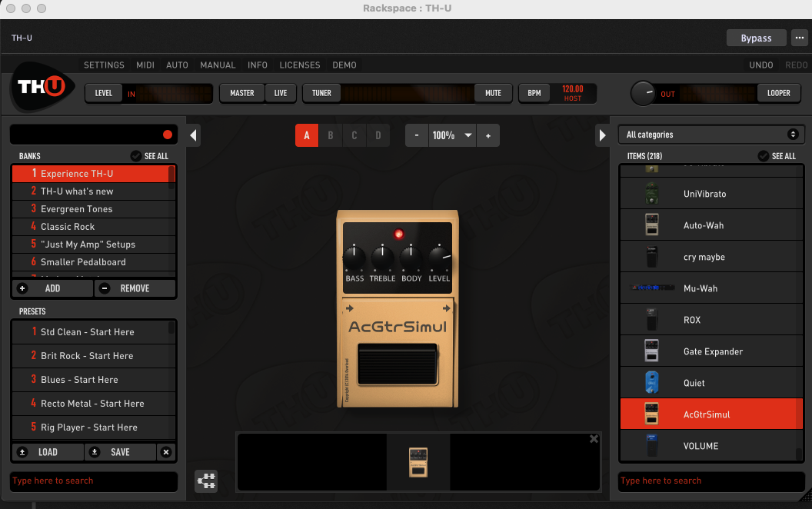
Task: Zoom out with the minus button
Action: coord(417,135)
